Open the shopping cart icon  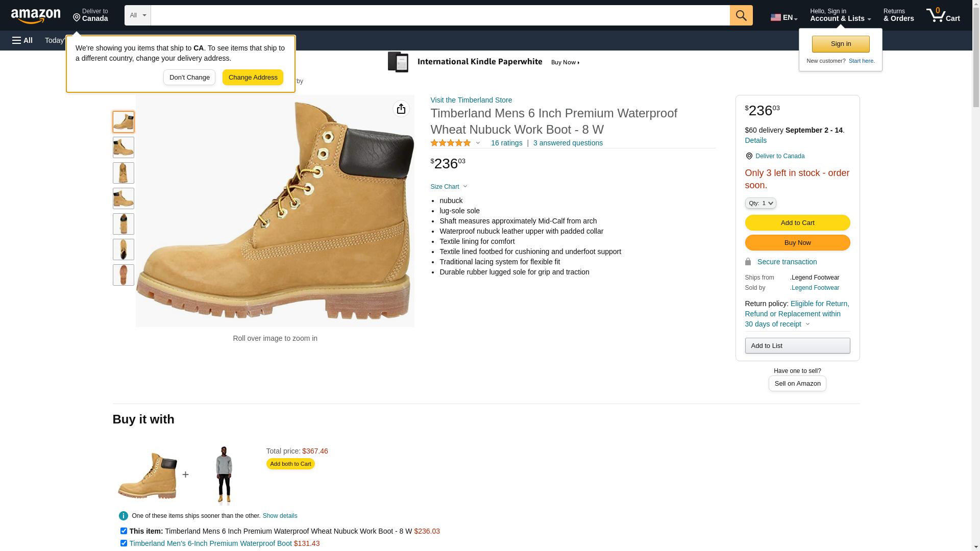[942, 15]
